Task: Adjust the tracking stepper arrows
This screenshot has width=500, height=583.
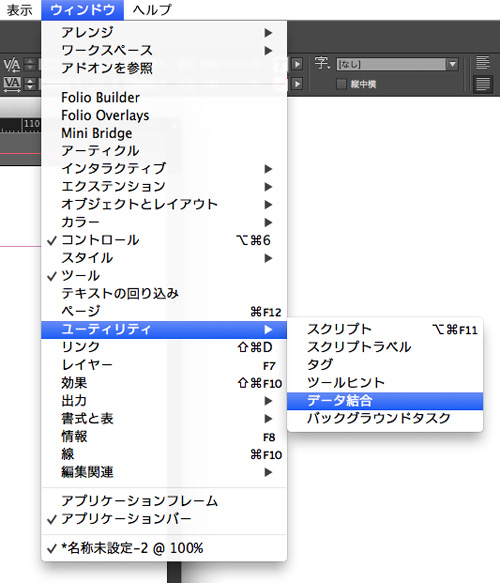Action: (x=30, y=84)
